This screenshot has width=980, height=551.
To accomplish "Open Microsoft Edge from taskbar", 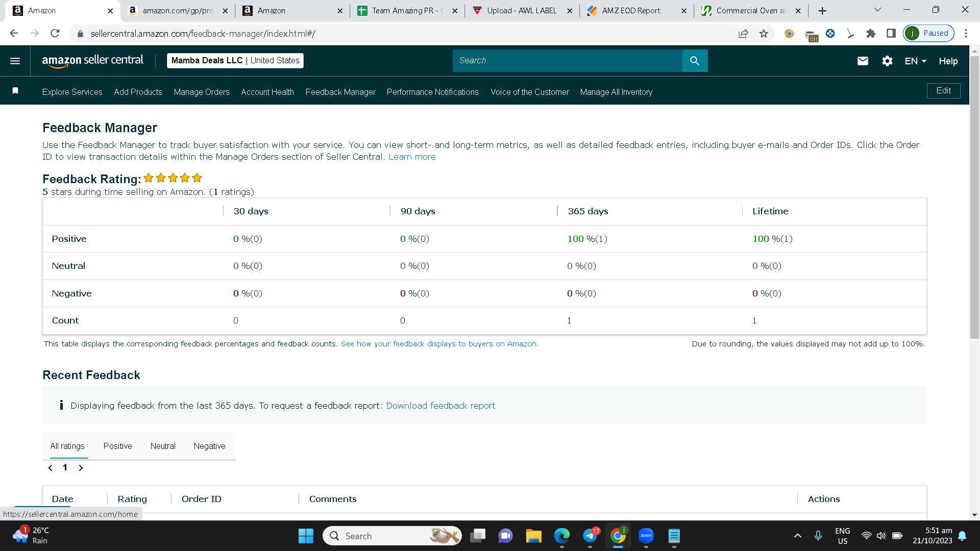I will coord(561,536).
